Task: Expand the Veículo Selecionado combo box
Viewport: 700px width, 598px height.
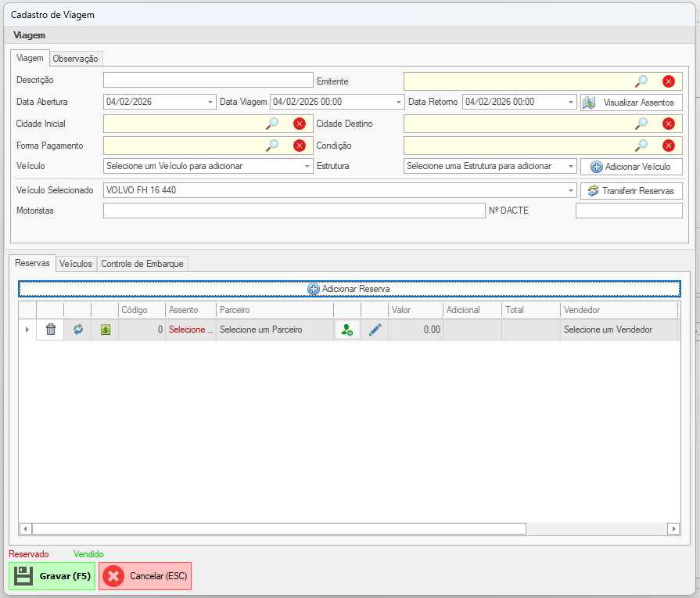Action: click(570, 190)
